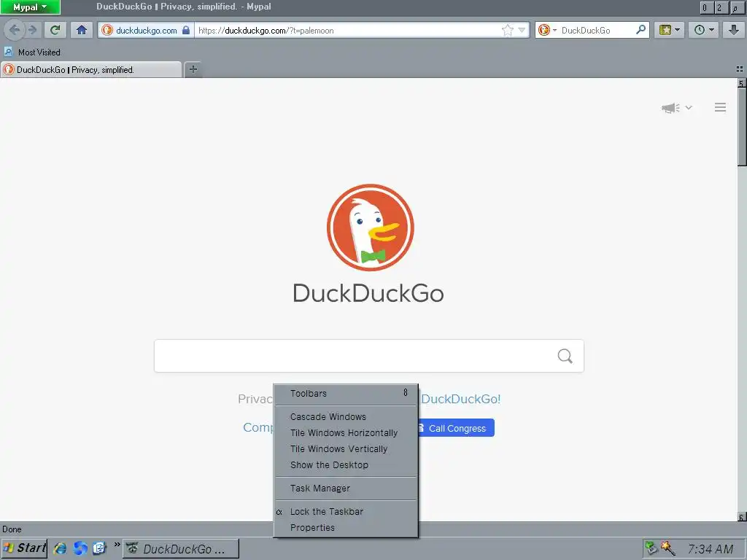This screenshot has height=560, width=747.
Task: Select the DuckDuckGo Privacy, simplified tab
Action: [x=91, y=69]
